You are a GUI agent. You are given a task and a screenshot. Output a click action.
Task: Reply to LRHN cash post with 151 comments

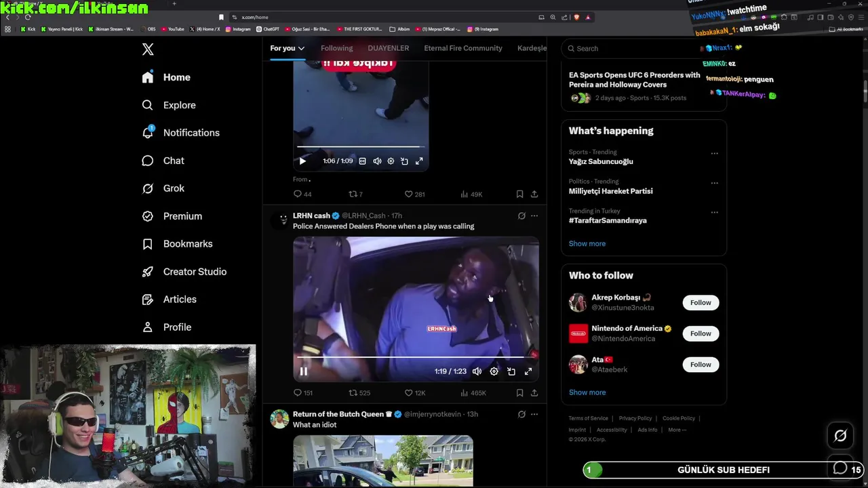pyautogui.click(x=302, y=393)
